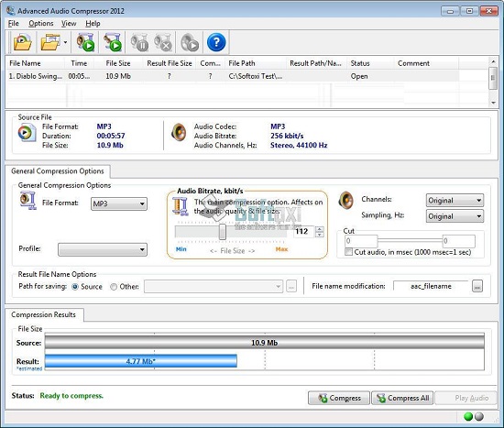Open the Profile dropdown

pos(103,249)
